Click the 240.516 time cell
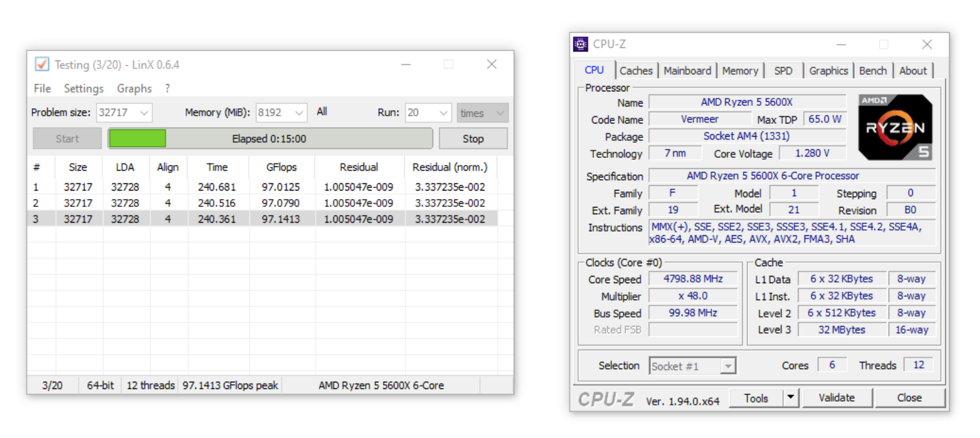 [x=217, y=203]
